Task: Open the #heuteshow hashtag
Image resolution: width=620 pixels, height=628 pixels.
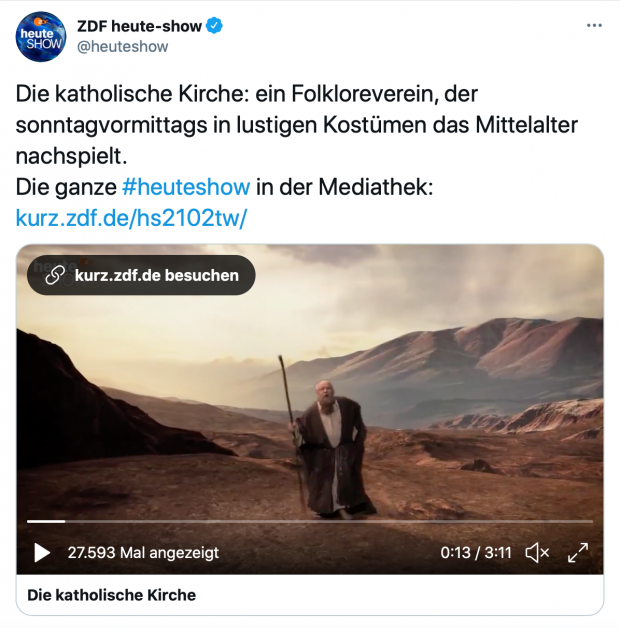Action: [x=186, y=187]
